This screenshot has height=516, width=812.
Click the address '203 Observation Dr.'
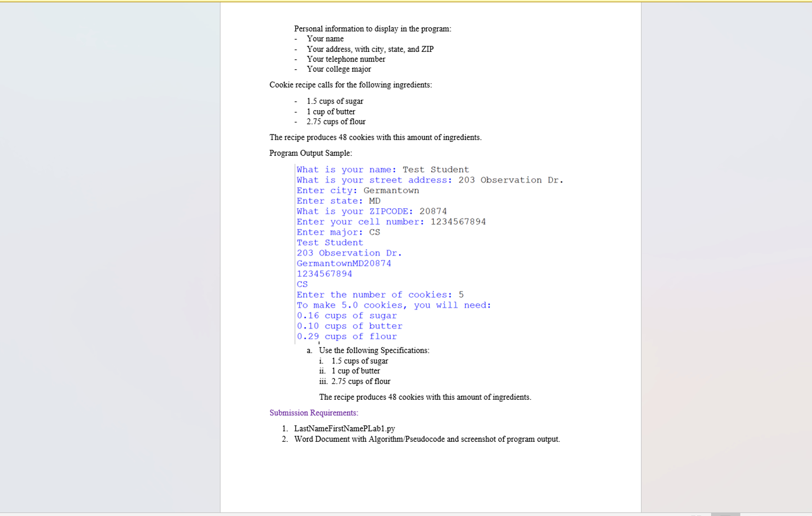[349, 253]
